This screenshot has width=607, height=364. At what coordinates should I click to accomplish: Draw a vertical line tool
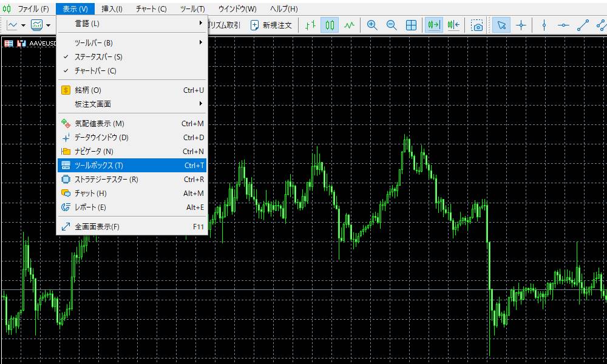544,25
